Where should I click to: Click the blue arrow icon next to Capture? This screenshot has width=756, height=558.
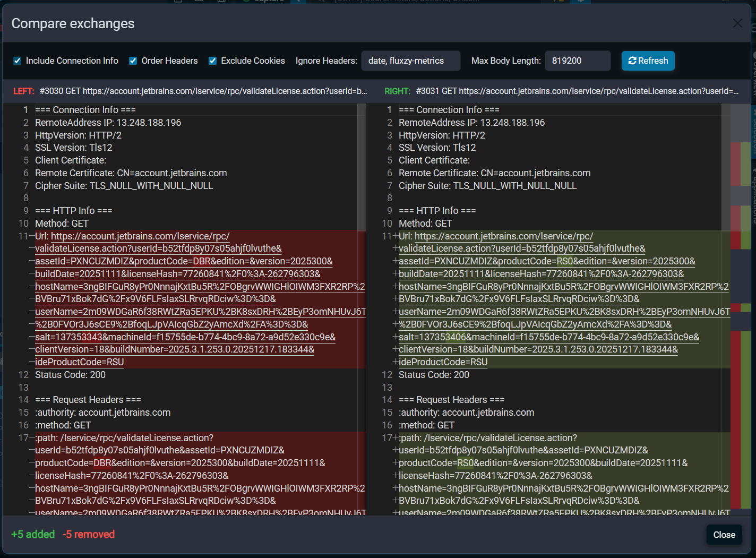pos(298,2)
